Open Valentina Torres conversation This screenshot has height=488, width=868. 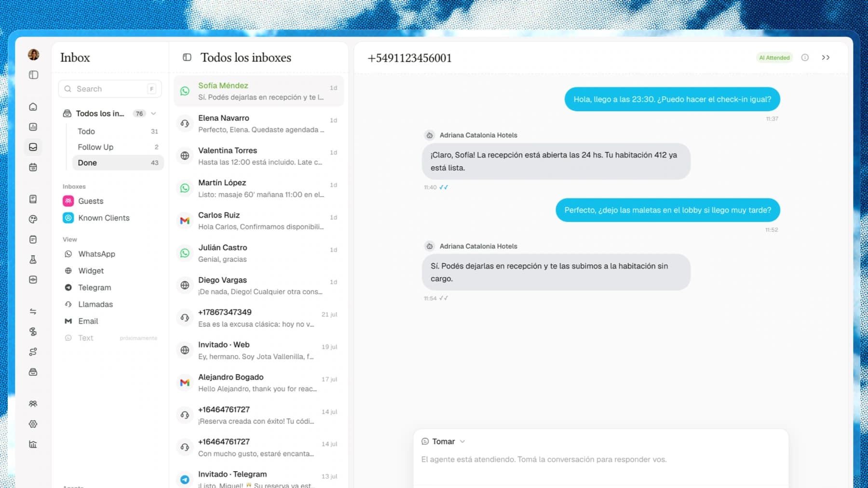click(259, 156)
